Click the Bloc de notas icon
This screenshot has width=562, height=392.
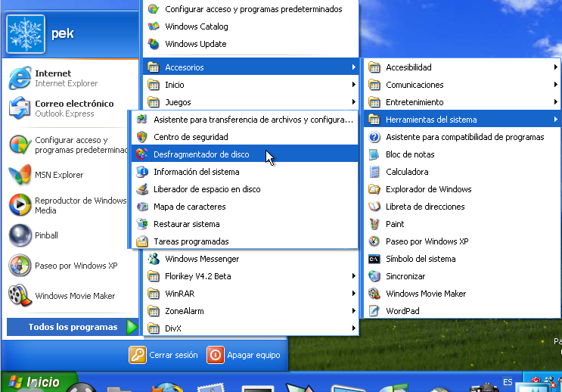(374, 154)
